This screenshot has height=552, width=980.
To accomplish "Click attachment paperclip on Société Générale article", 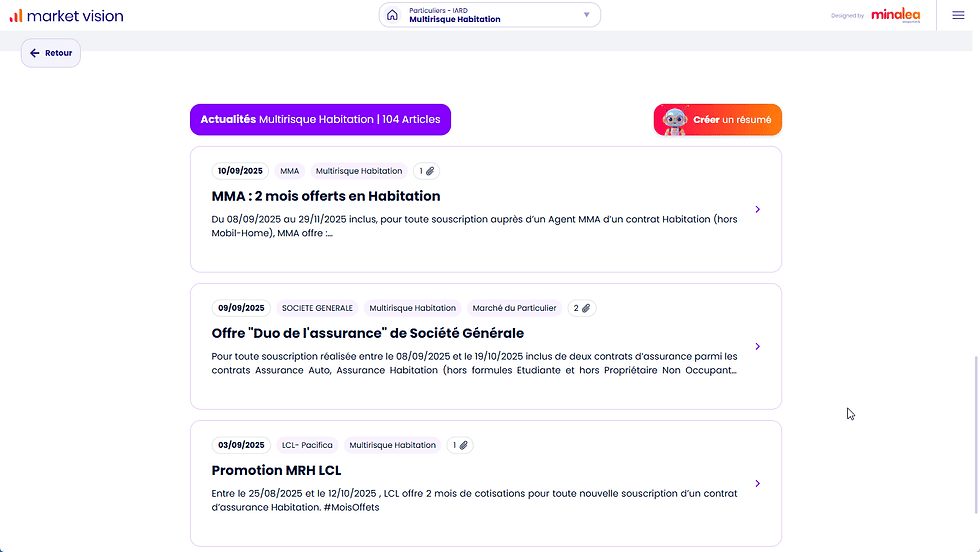I will 586,308.
